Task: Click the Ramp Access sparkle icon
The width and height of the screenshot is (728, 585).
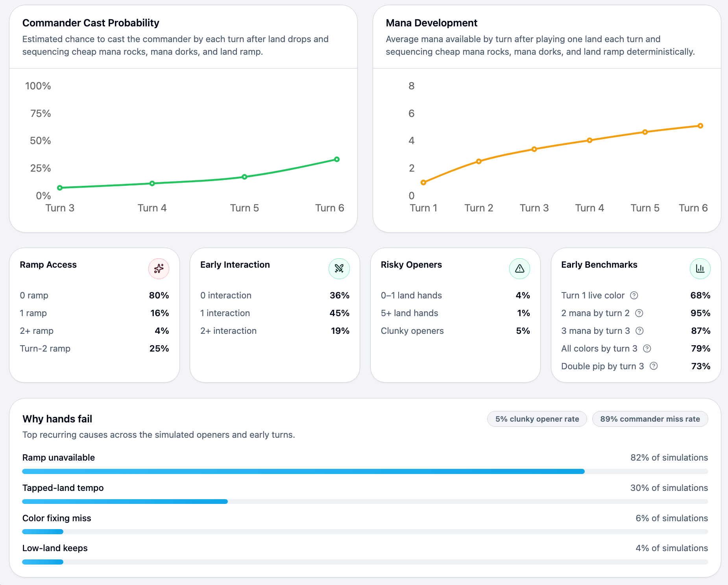Action: tap(159, 268)
